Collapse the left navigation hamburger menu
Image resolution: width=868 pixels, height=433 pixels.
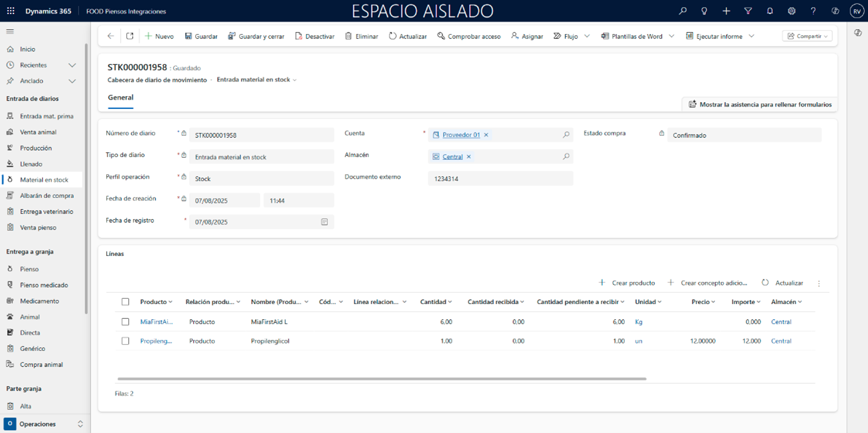[10, 31]
